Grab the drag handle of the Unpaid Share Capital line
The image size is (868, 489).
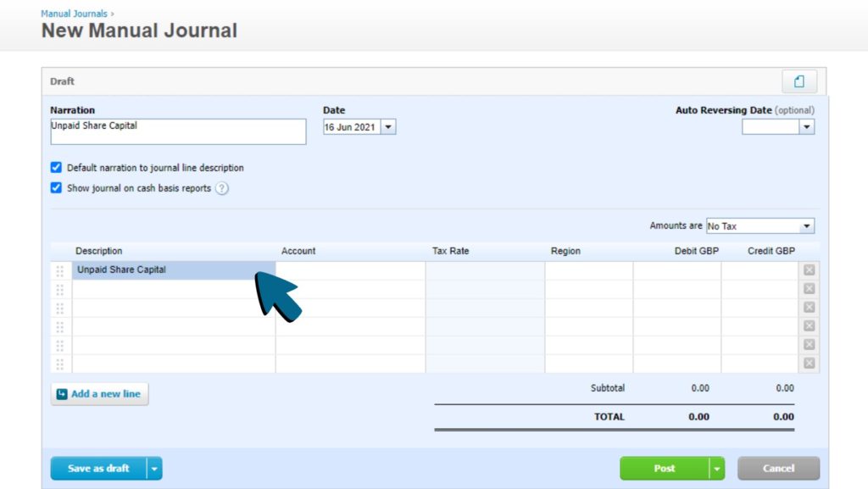click(60, 270)
